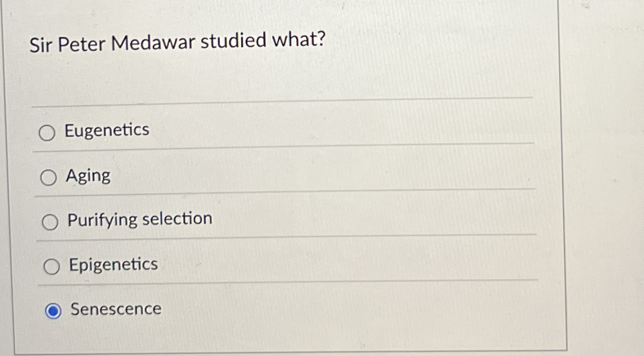Click the Aging answer label

click(x=88, y=176)
